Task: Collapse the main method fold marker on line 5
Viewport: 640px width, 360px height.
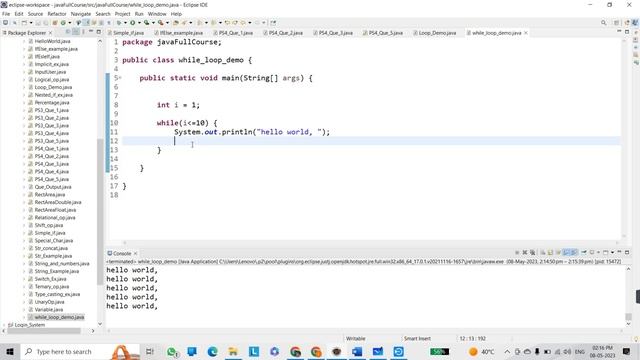Action: (x=120, y=78)
